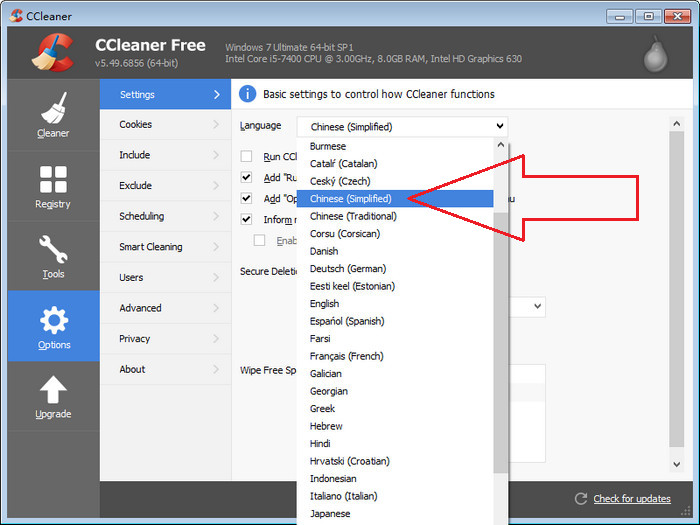Open the Language combo box
Screen dimensions: 700x525
click(402, 127)
